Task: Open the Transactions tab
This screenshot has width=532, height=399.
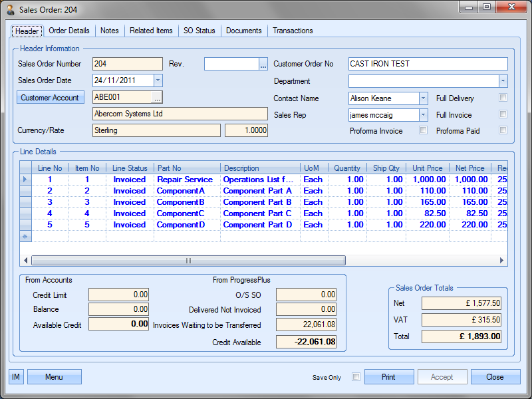Action: (293, 31)
